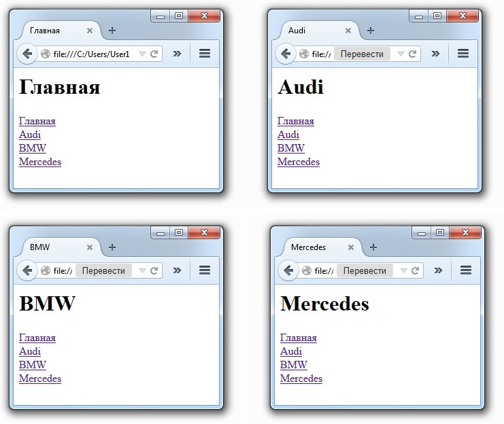Open Главная link on Главная page
The image size is (504, 424).
tap(37, 121)
